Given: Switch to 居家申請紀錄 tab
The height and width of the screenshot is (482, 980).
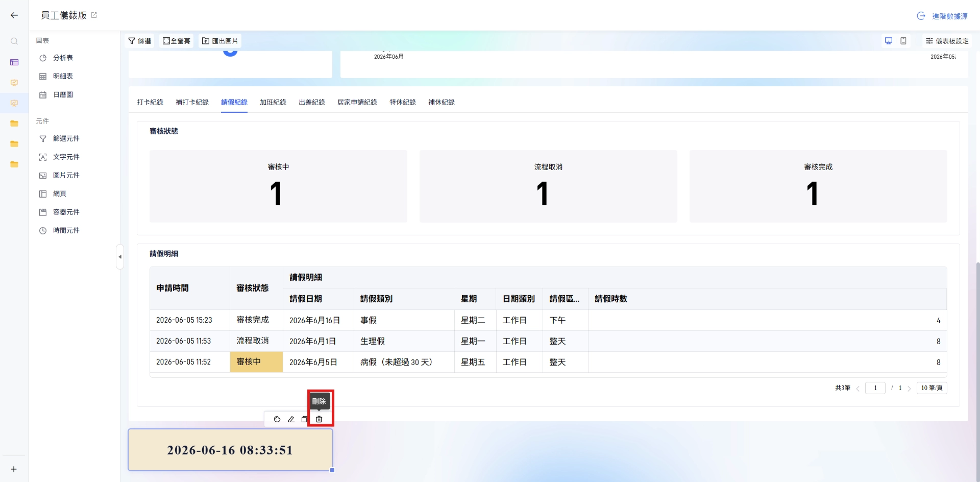Looking at the screenshot, I should (x=357, y=102).
